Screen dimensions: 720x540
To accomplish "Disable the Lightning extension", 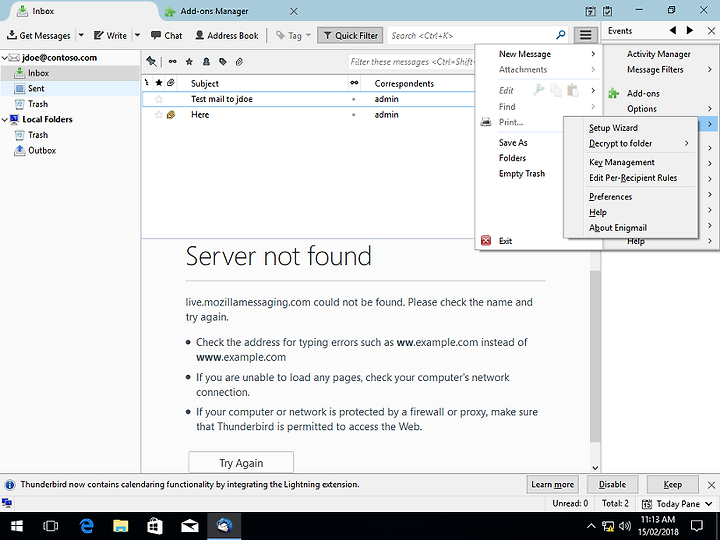I will click(x=612, y=484).
